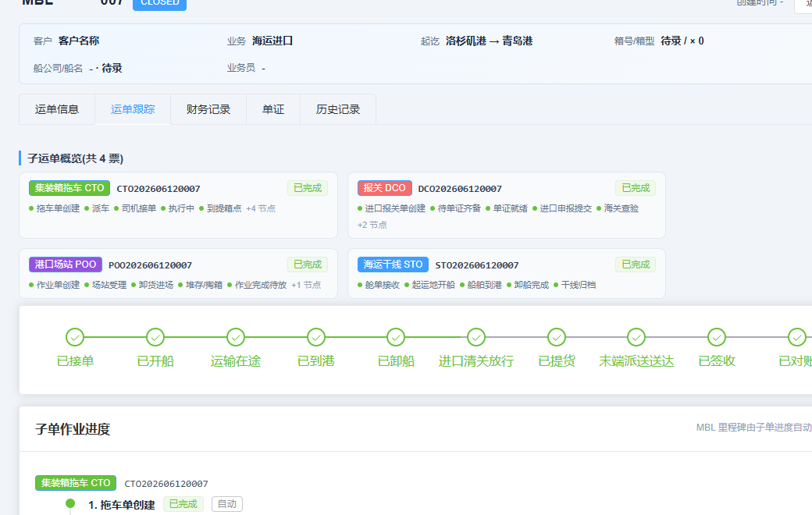
Task: Click 已完成 status of DCO card
Action: [636, 188]
